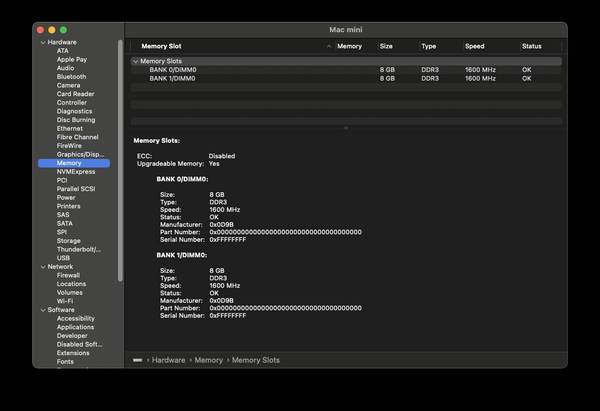Open the Controller entry
The image size is (600, 411).
click(x=72, y=103)
